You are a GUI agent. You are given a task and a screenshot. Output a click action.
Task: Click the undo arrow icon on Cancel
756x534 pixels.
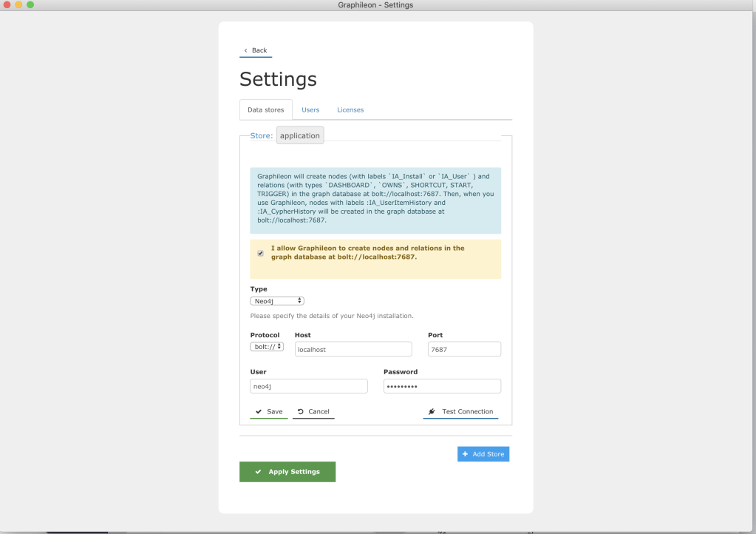coord(301,411)
